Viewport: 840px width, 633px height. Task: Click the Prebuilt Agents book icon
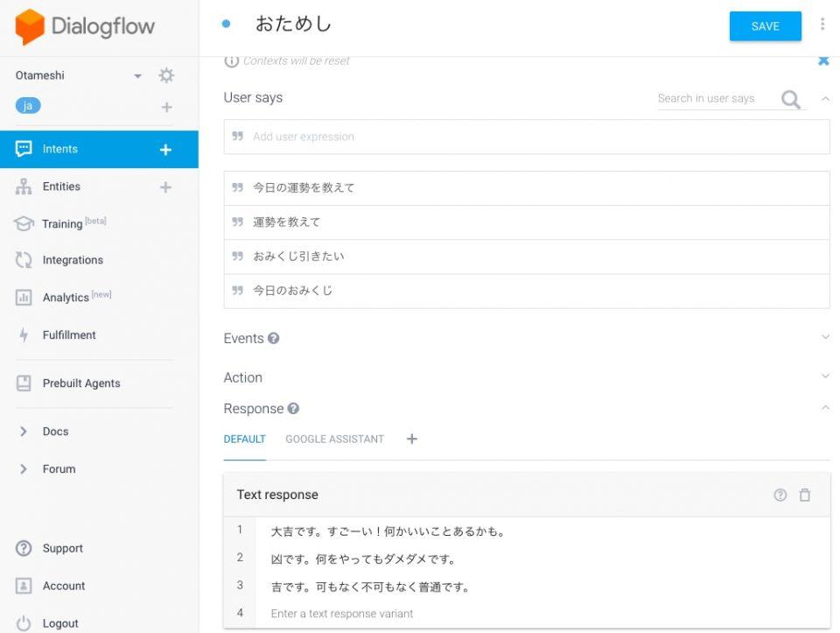click(x=24, y=383)
